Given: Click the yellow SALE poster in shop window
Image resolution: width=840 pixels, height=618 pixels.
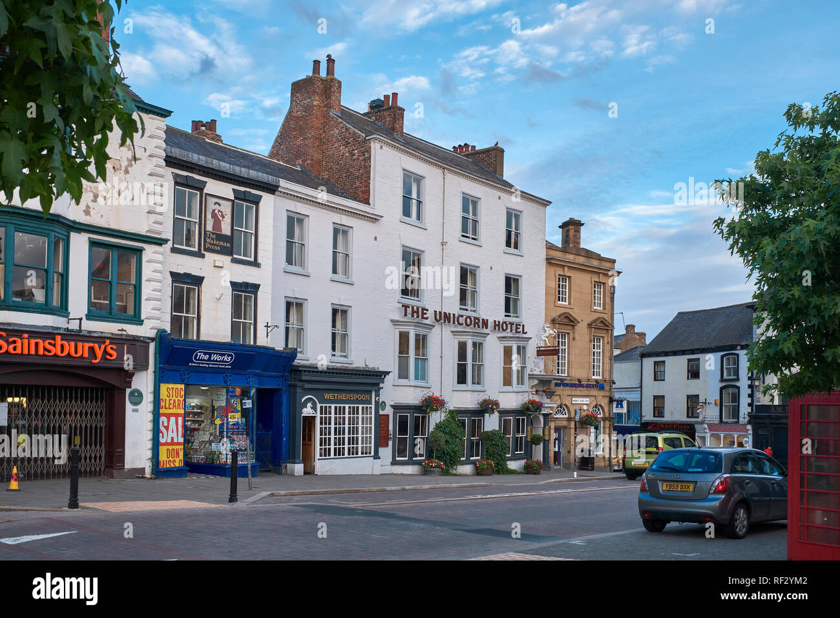Looking at the screenshot, I should point(171,426).
